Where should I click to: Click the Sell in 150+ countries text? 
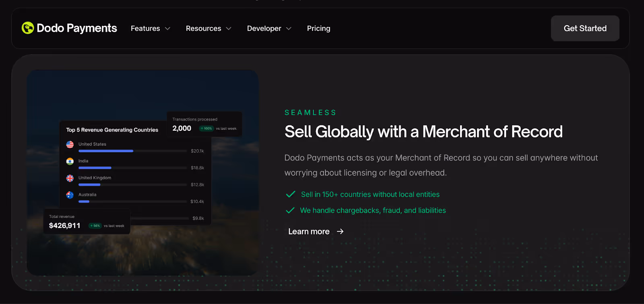click(370, 195)
